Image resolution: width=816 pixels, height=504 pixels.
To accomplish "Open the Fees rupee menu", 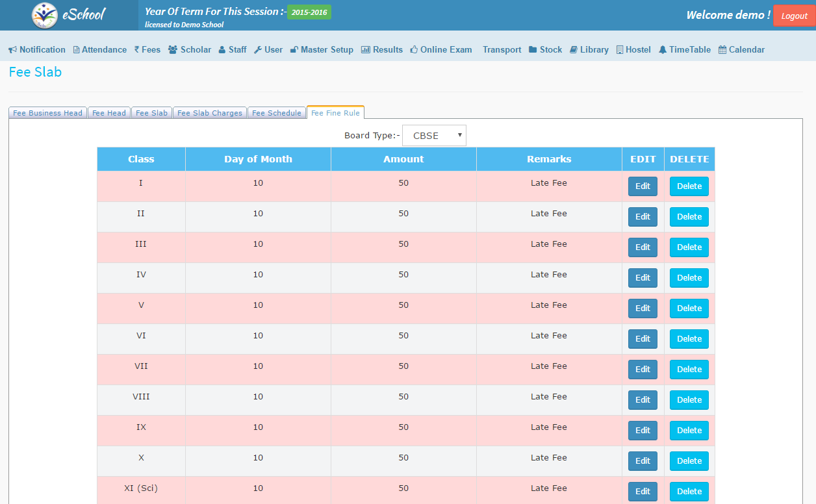I will pos(147,49).
